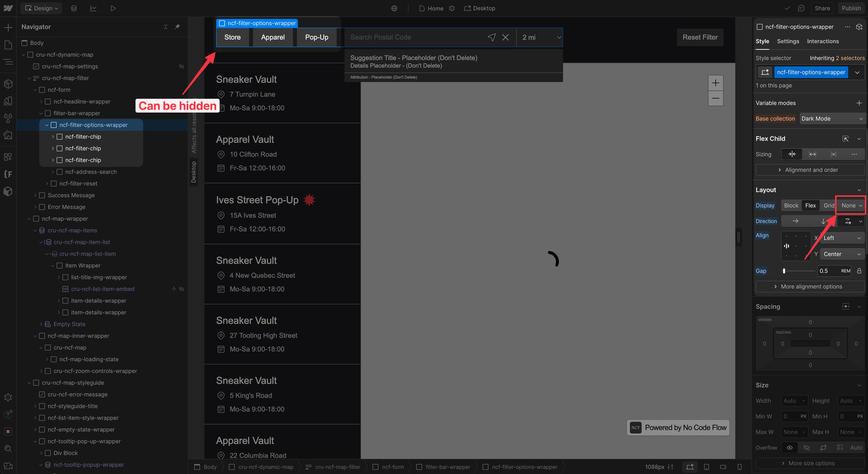Open Display None dropdown option
868x474 pixels.
[851, 205]
